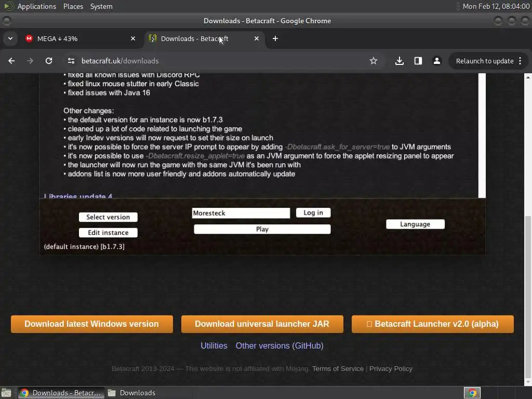Expand the tab search dropdown
The width and height of the screenshot is (532, 399).
tap(10, 38)
